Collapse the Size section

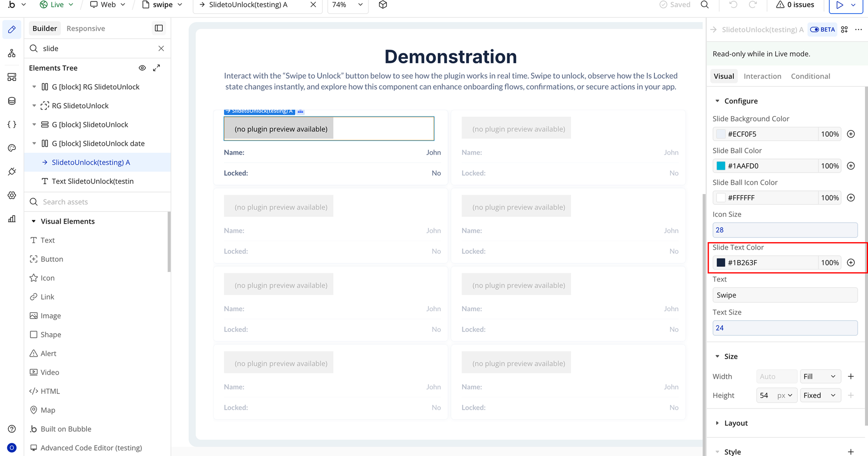click(x=717, y=357)
